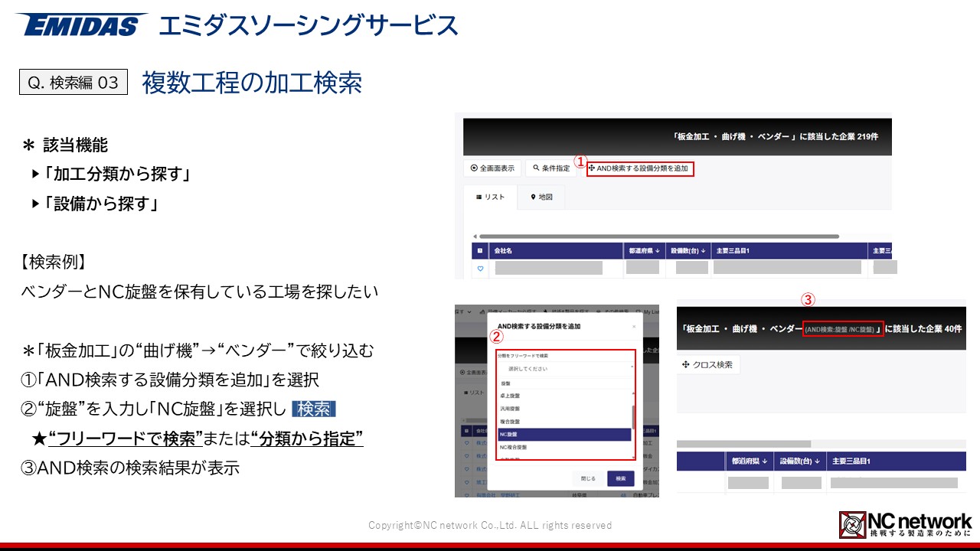The width and height of the screenshot is (980, 551).
Task: Switch to the 地図 map tab
Action: (541, 197)
